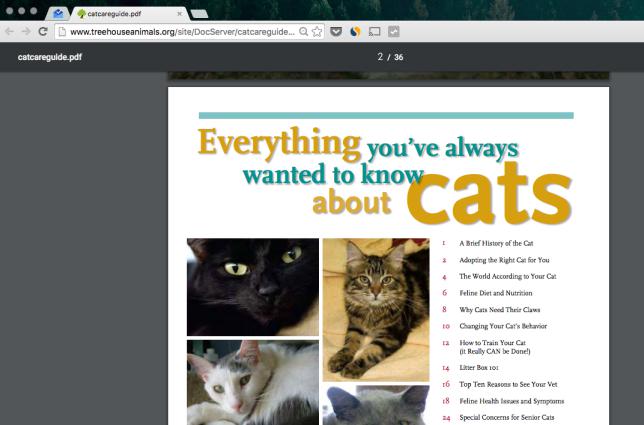Open the Pocket extension icon
Screen dimensions: 644x425
(336, 32)
